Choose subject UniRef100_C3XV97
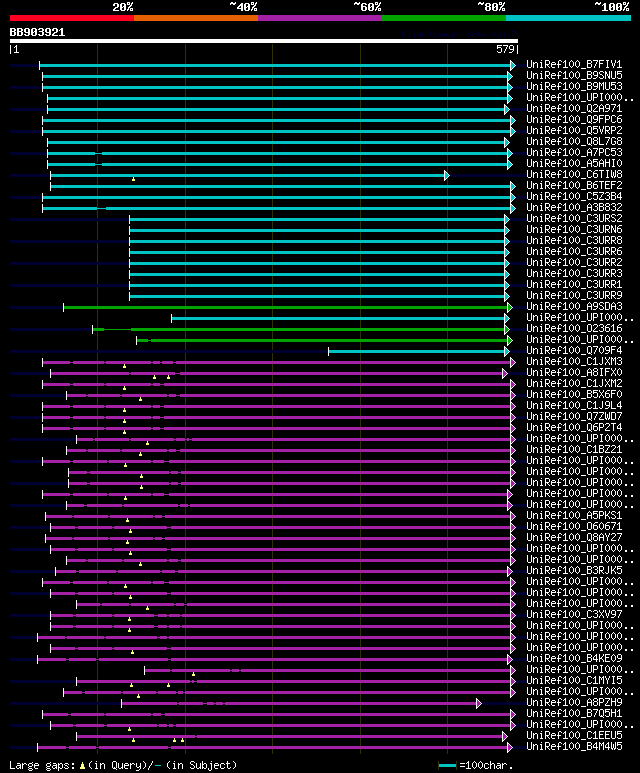 click(574, 614)
